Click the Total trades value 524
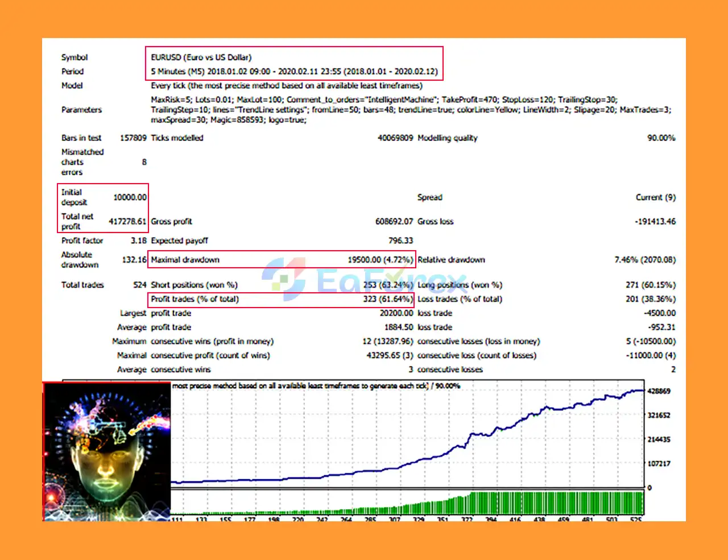This screenshot has width=728, height=560. tap(138, 285)
